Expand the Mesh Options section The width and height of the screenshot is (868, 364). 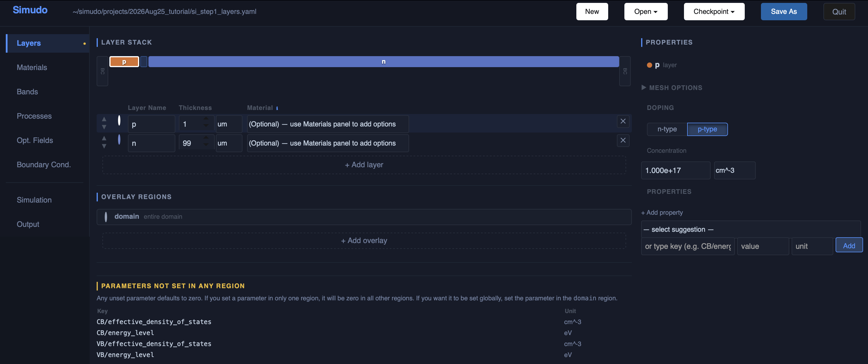coord(672,88)
